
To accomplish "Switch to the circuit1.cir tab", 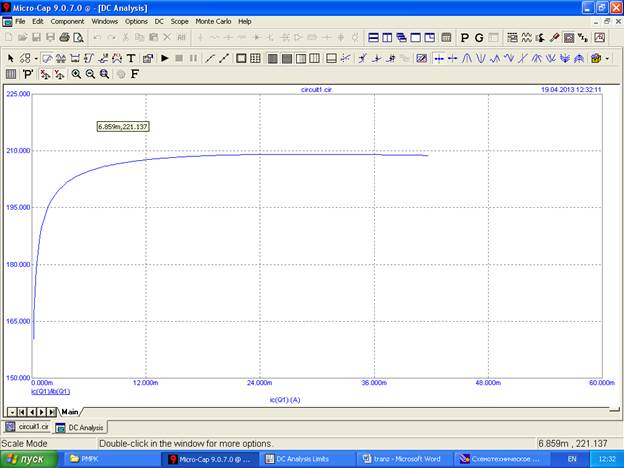I will tap(28, 427).
